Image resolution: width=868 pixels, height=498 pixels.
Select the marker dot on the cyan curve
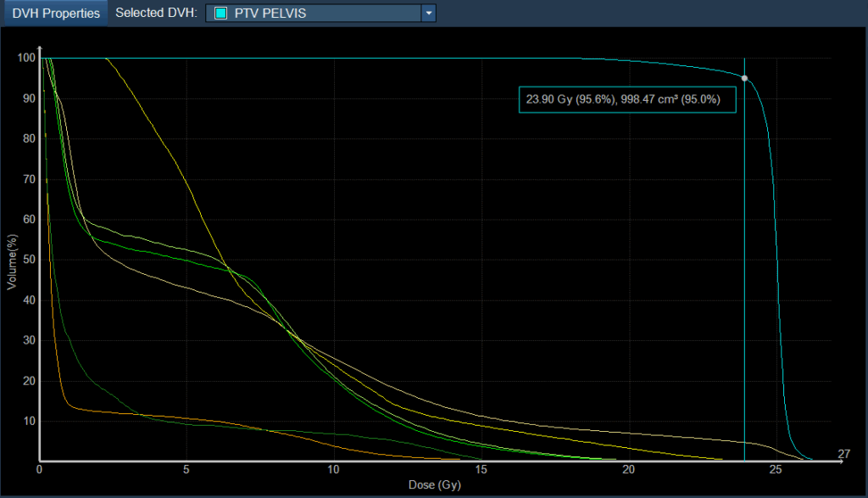click(x=744, y=78)
